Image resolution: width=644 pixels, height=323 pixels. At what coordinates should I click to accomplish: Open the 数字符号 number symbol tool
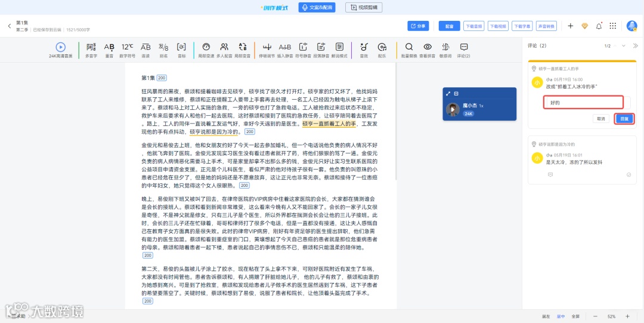pyautogui.click(x=128, y=50)
